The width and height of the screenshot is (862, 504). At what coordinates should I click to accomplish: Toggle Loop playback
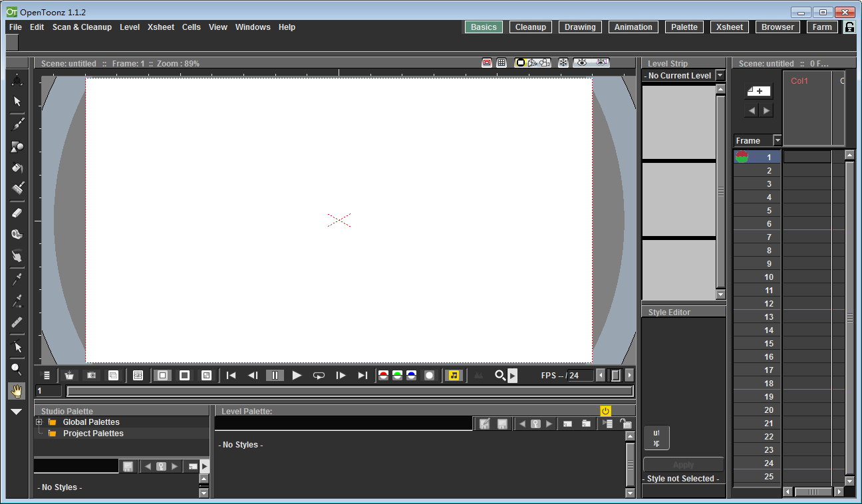pos(319,375)
